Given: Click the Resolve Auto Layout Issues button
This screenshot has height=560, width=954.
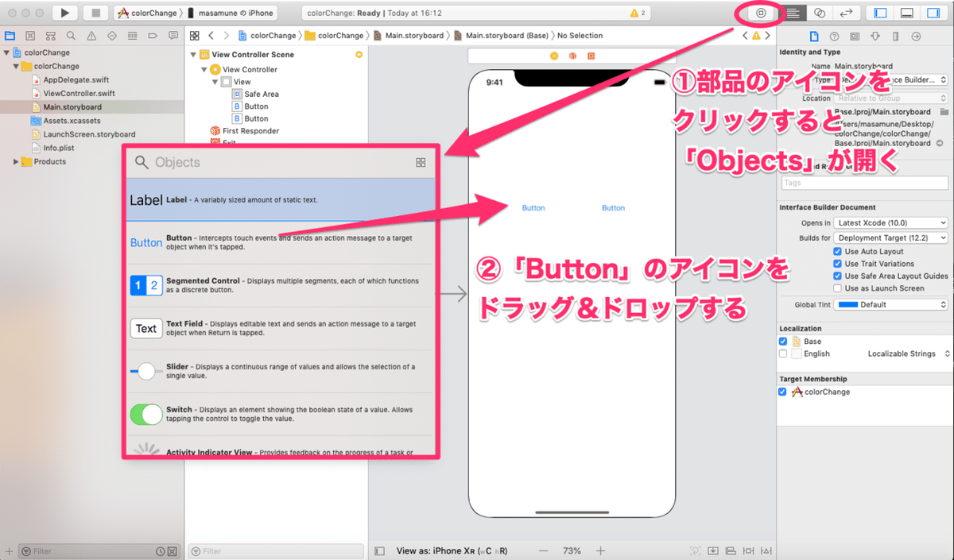Looking at the screenshot, I should (x=766, y=550).
